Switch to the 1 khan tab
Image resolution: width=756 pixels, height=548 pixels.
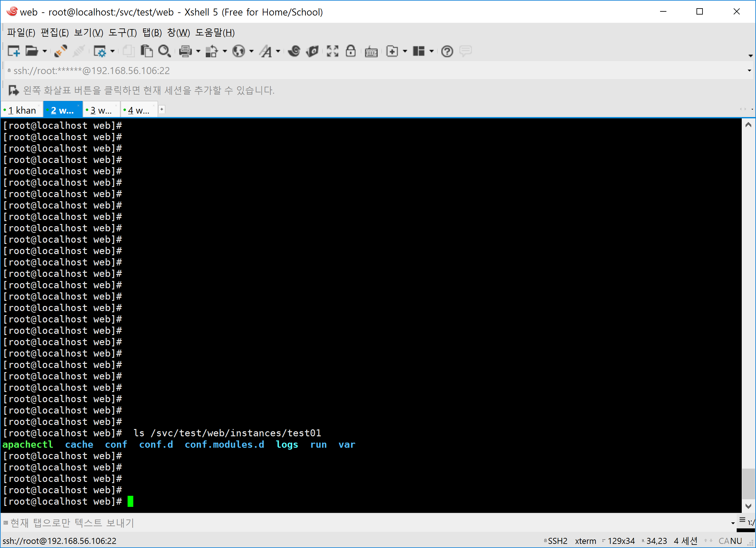[x=22, y=110]
